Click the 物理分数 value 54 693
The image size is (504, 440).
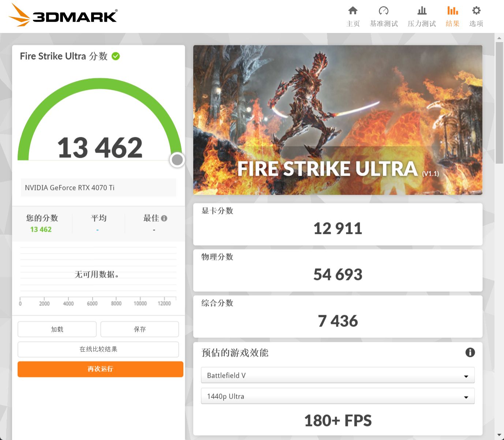tap(338, 275)
